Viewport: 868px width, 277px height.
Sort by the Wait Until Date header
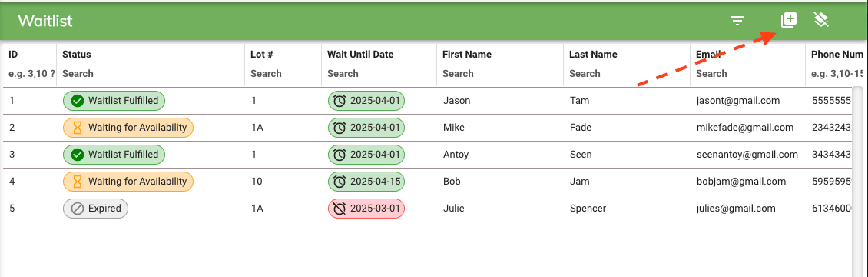click(360, 55)
